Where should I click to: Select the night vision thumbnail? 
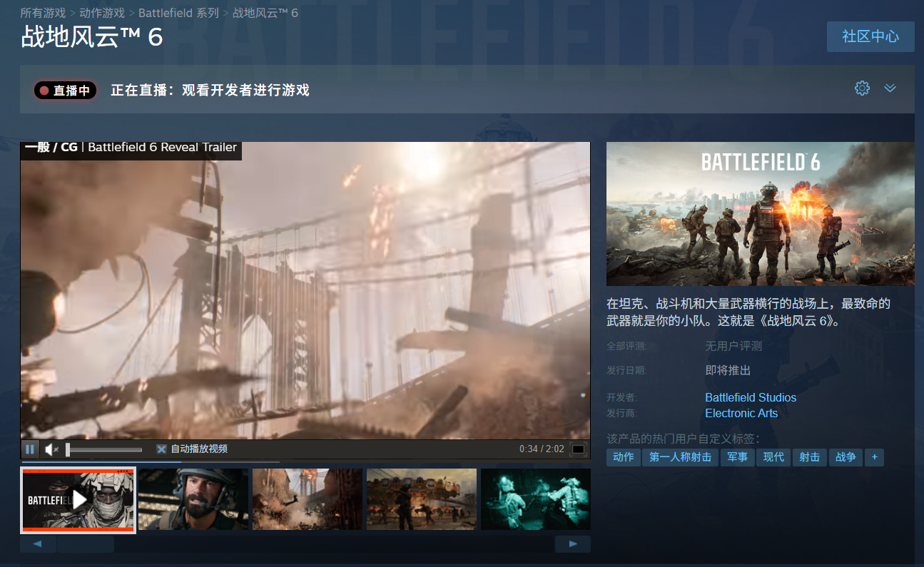click(536, 499)
